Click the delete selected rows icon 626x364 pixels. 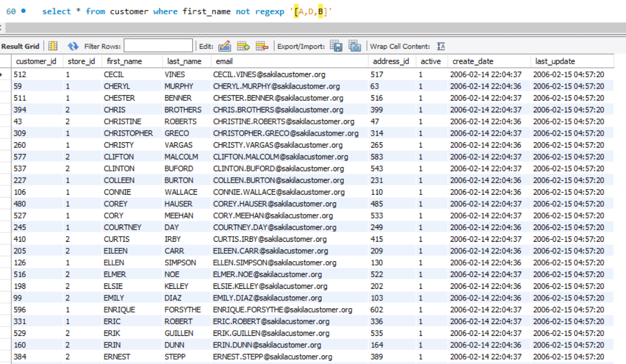pyautogui.click(x=262, y=46)
